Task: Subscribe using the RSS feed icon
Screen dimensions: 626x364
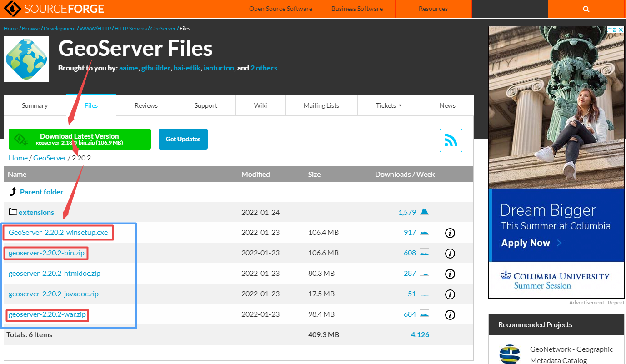Action: (451, 140)
